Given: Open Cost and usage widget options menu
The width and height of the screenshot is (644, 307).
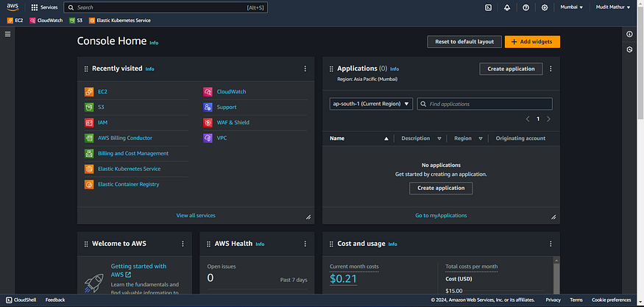Looking at the screenshot, I should tap(551, 244).
